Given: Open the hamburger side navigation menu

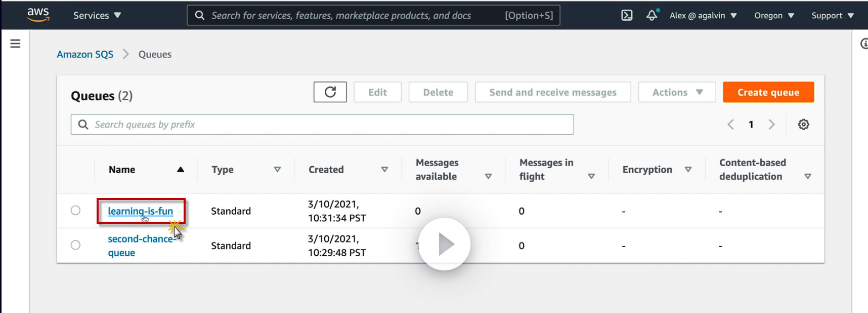Looking at the screenshot, I should pyautogui.click(x=16, y=44).
